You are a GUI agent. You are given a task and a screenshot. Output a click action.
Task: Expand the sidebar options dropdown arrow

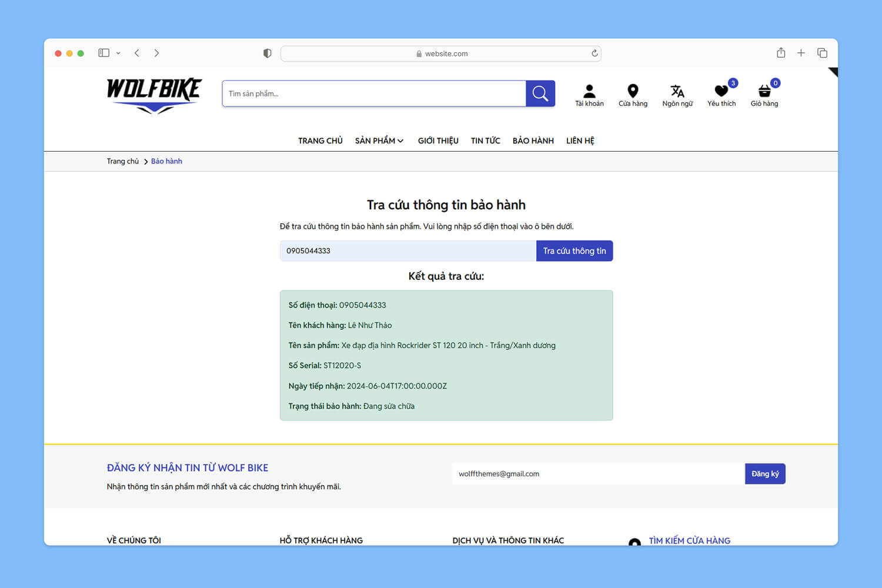click(x=118, y=53)
